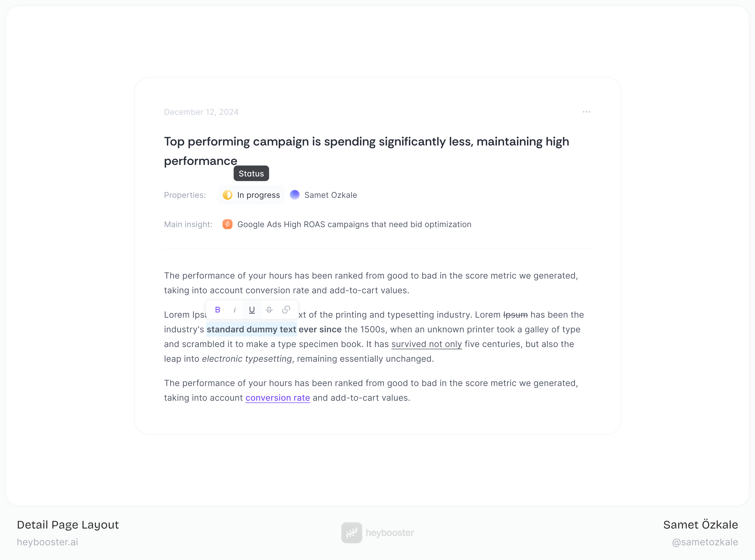Screen dimensions: 755x560
Task: Click the Status tooltip label
Action: [251, 173]
